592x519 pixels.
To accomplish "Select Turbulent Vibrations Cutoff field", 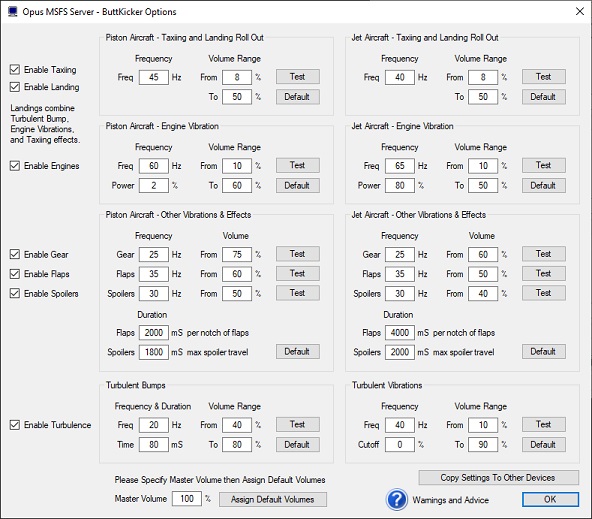I will pyautogui.click(x=400, y=444).
